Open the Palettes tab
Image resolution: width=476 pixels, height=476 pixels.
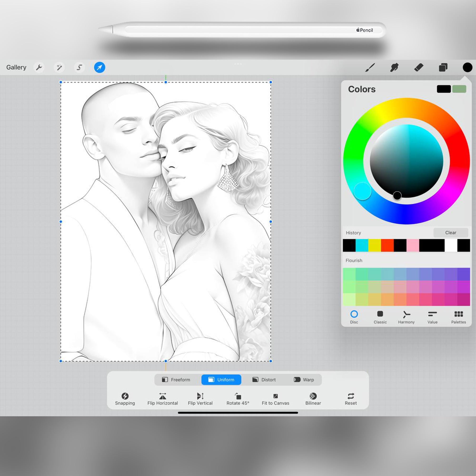(458, 317)
